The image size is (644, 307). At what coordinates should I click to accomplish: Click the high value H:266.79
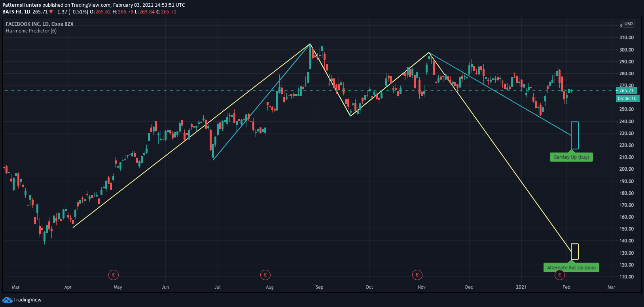(x=123, y=12)
